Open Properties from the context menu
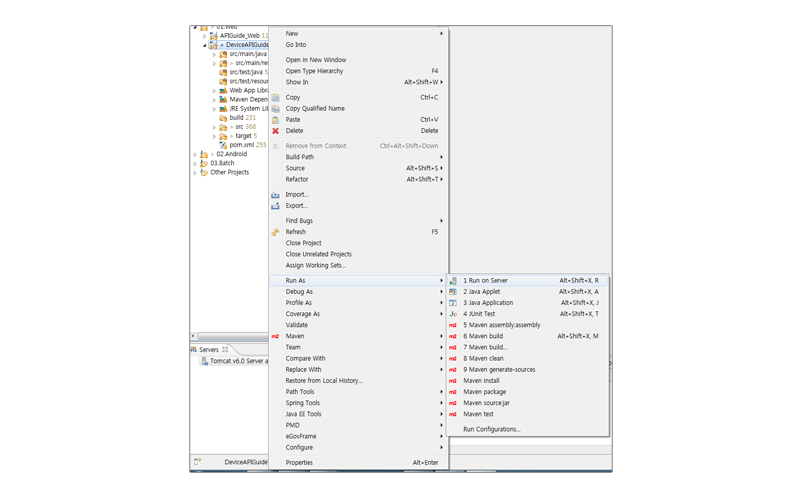The image size is (800, 500). [x=299, y=463]
